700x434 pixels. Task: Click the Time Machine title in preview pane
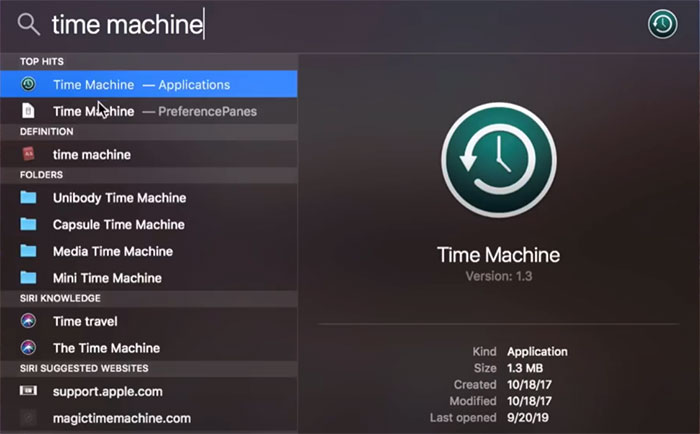tap(498, 255)
